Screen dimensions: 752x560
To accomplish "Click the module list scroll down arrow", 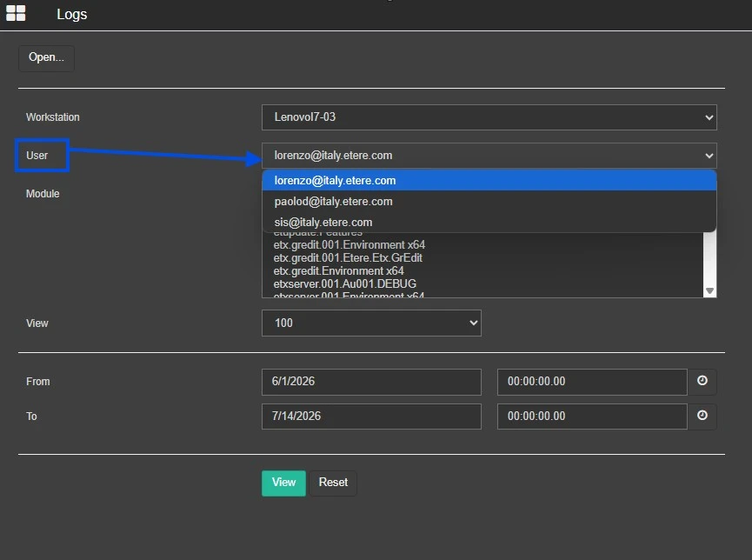I will point(709,290).
